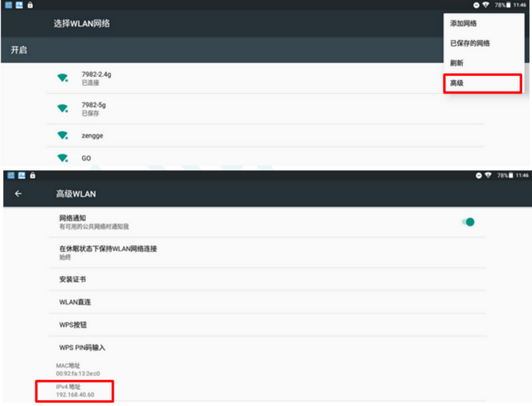Tap the lock icon in top status bar

click(x=30, y=5)
